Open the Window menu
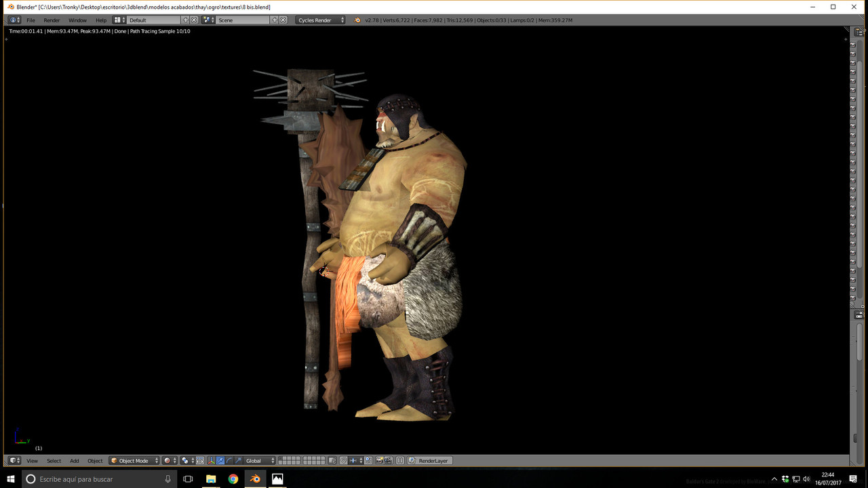868x488 pixels. [77, 20]
